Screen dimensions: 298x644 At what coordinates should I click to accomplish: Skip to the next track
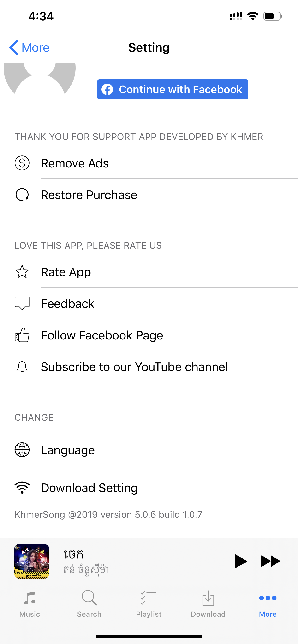point(270,561)
